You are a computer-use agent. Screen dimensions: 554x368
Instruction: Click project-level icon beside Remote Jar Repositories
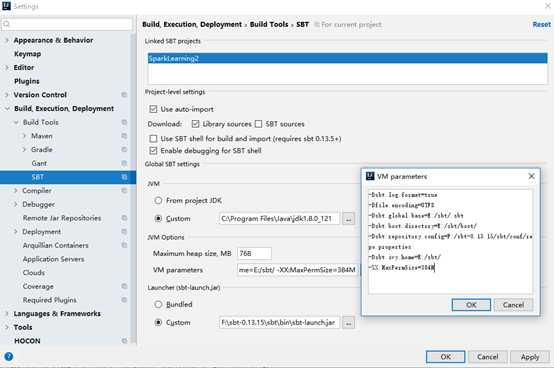(124, 218)
